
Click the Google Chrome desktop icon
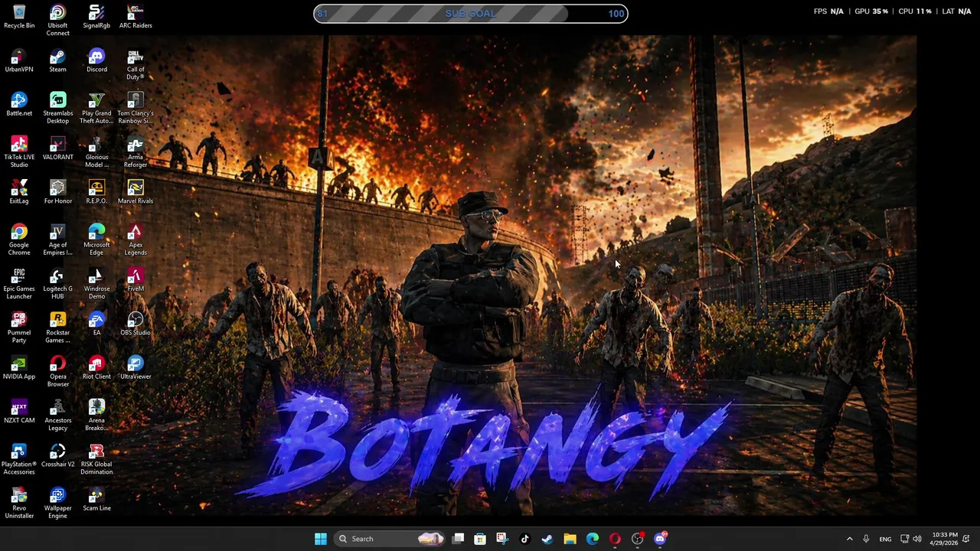(19, 240)
